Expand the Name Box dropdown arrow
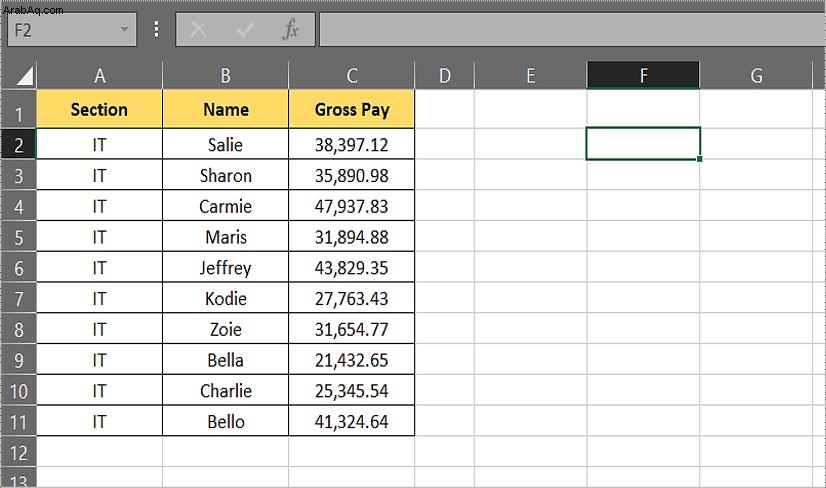This screenshot has height=488, width=826. point(124,30)
